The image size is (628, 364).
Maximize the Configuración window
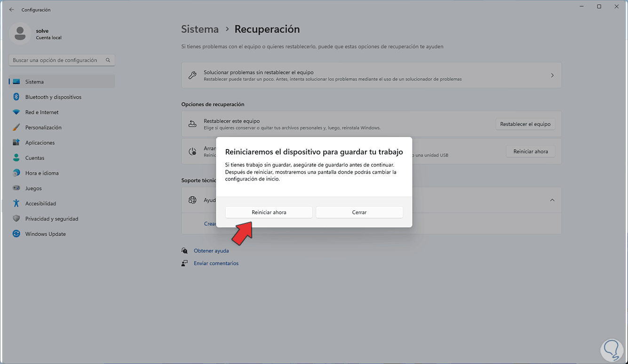(599, 7)
